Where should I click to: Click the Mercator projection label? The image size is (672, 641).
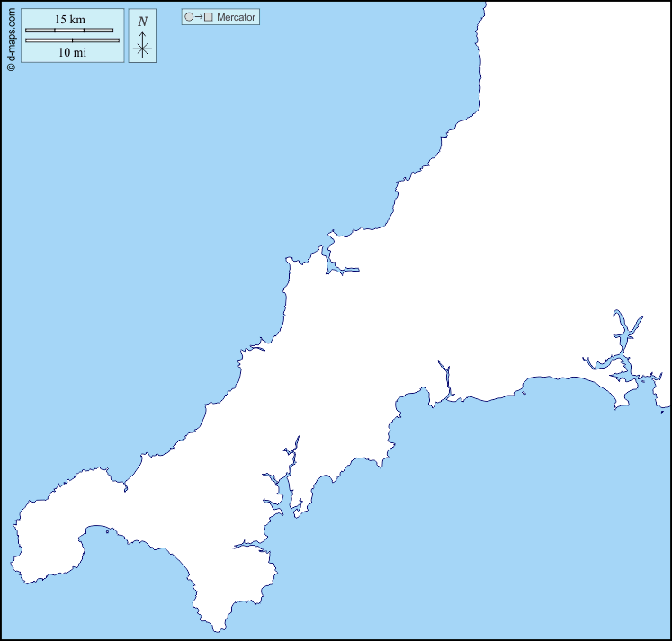click(x=236, y=17)
